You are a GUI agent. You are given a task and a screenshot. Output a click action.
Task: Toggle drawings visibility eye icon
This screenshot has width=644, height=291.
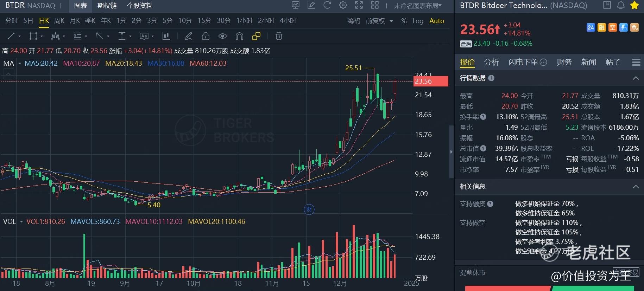coord(222,36)
